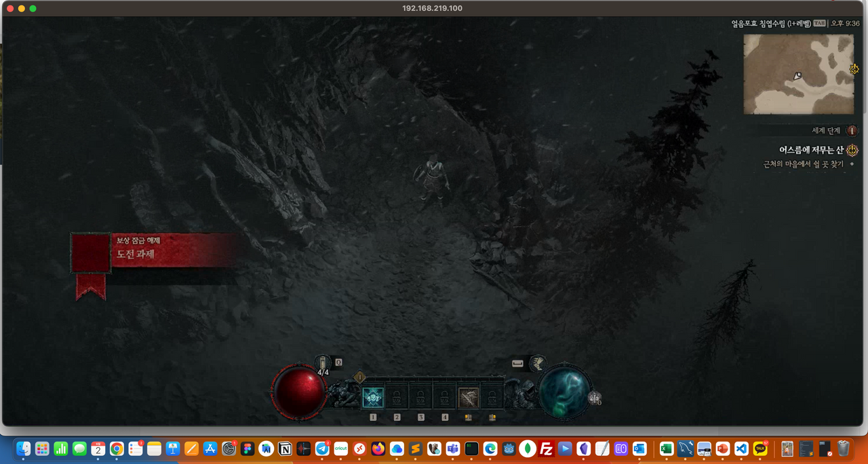Open Calendar from the dock

tap(98, 448)
